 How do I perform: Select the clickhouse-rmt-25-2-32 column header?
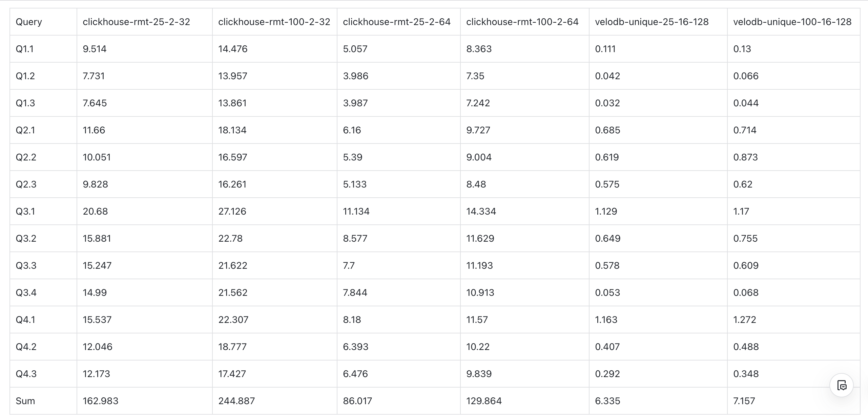[136, 22]
